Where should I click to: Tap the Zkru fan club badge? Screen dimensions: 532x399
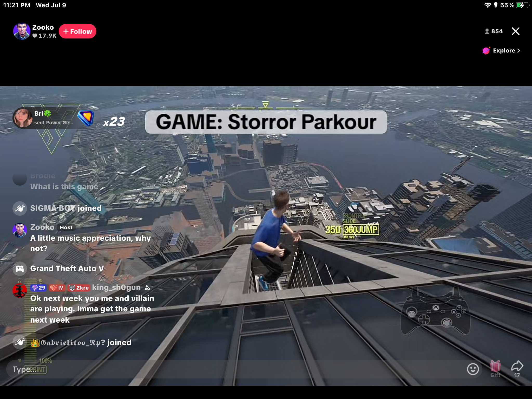pos(79,288)
